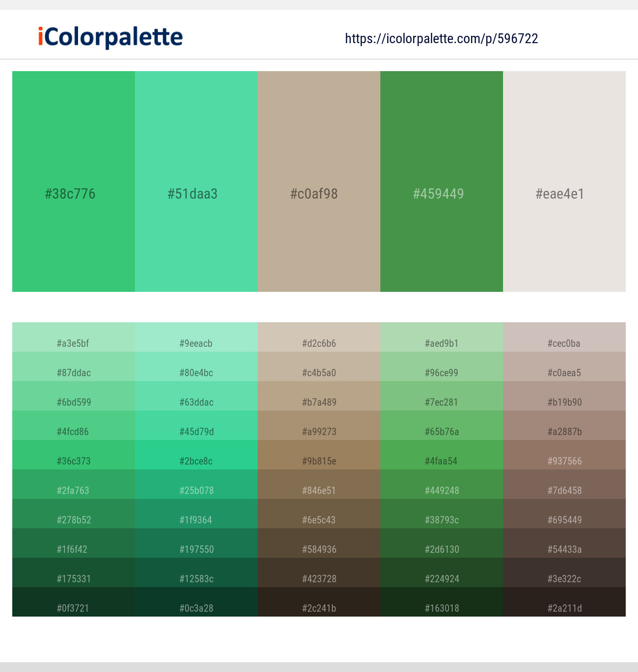Select the large #51daa3 mint swatch
Image resolution: width=638 pixels, height=672 pixels.
tap(196, 181)
